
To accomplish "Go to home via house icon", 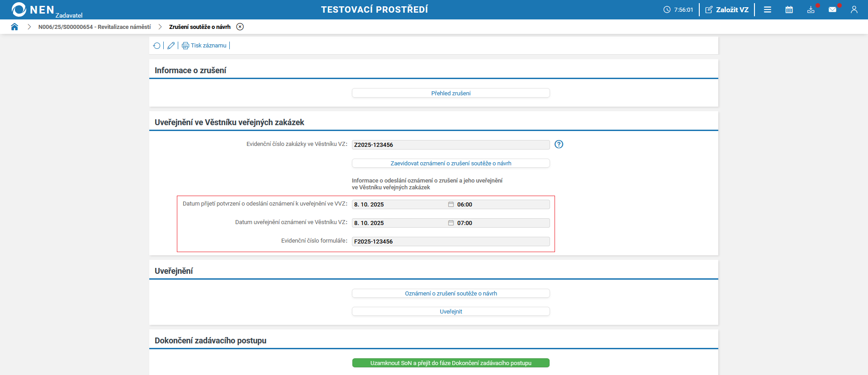I will (14, 27).
